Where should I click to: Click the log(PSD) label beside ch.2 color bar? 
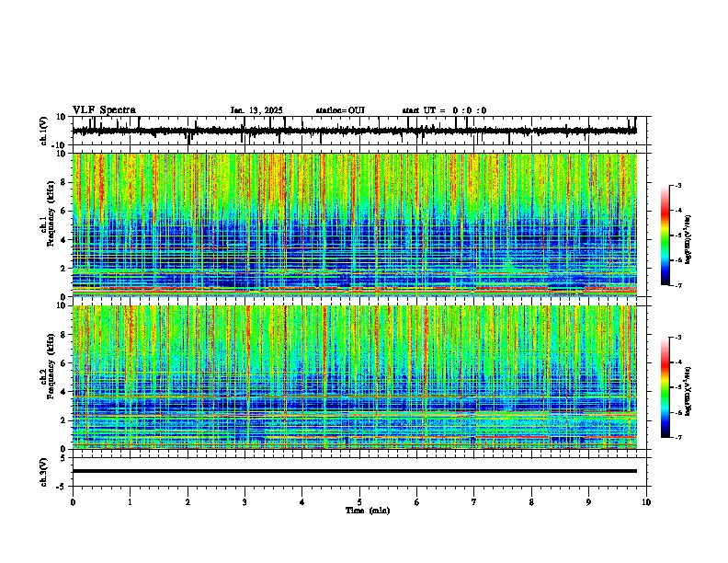click(x=688, y=391)
